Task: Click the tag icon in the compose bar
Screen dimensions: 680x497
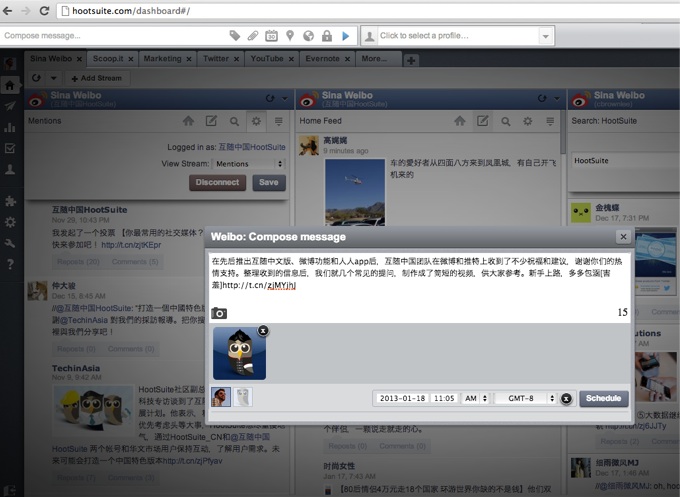Action: pyautogui.click(x=235, y=36)
